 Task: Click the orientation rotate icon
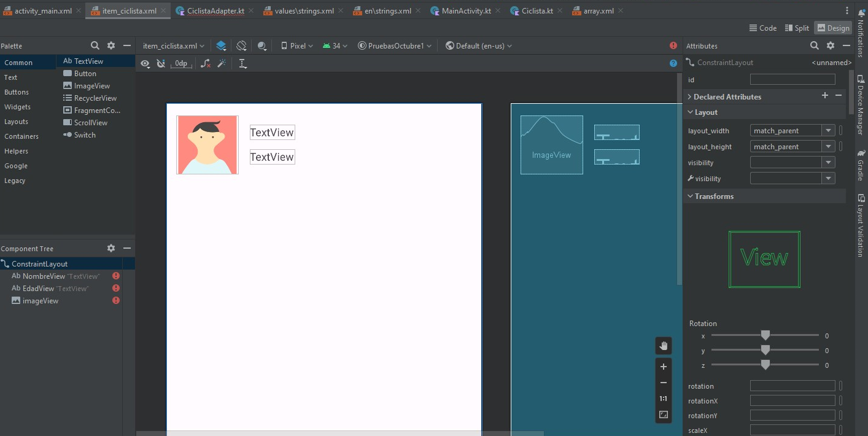pos(241,46)
